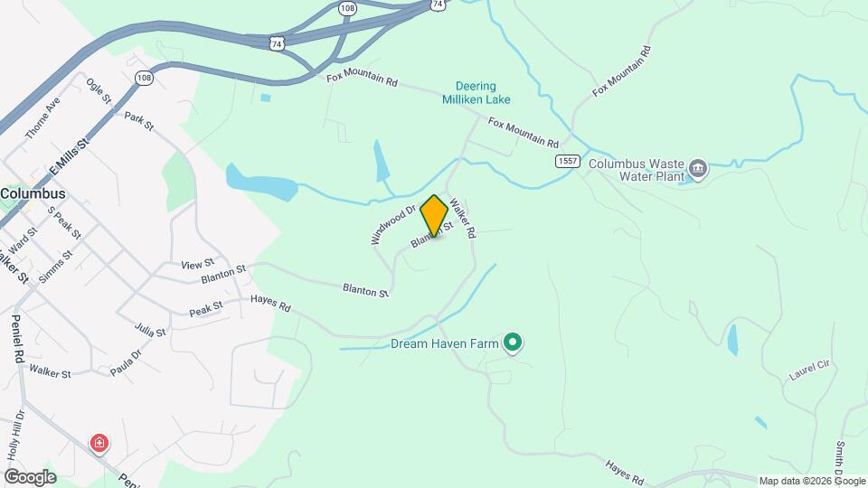Click the Walker Rd street label
Image resolution: width=868 pixels, height=488 pixels.
click(463, 218)
